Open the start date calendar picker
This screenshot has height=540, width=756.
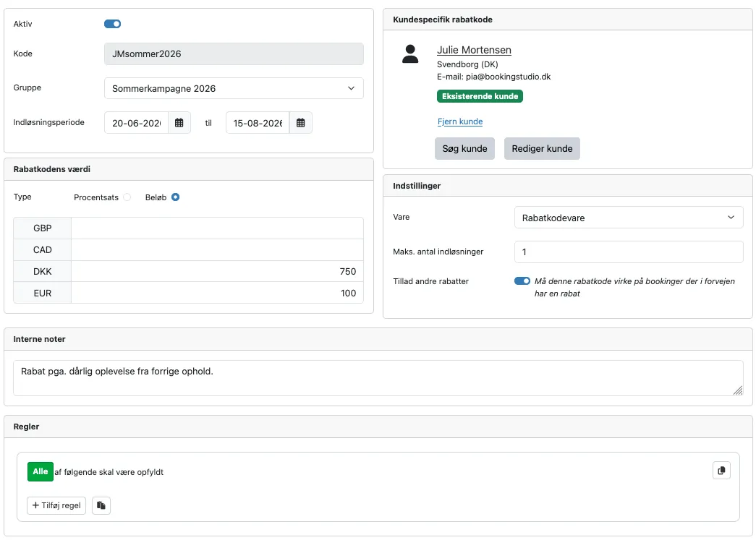click(x=179, y=123)
